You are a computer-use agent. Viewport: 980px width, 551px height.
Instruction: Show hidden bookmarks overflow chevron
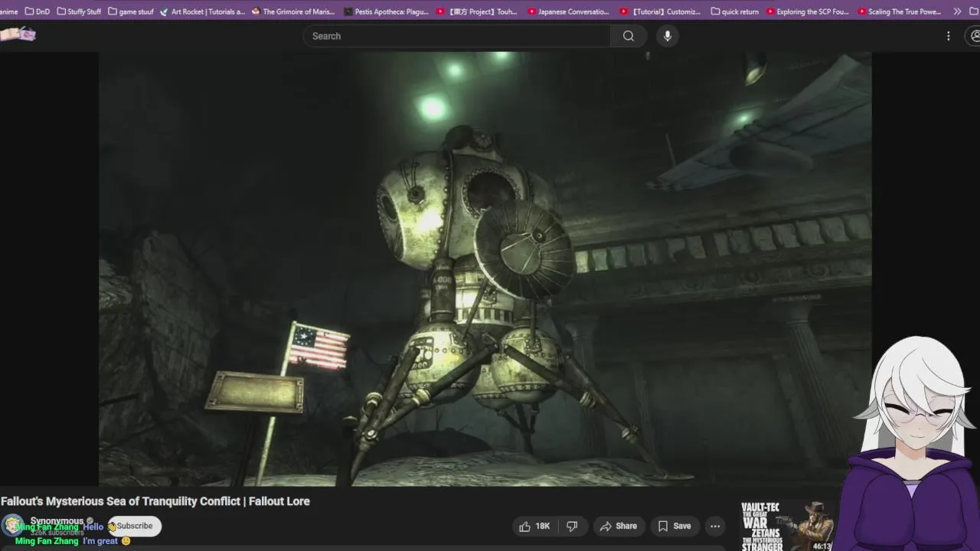957,11
